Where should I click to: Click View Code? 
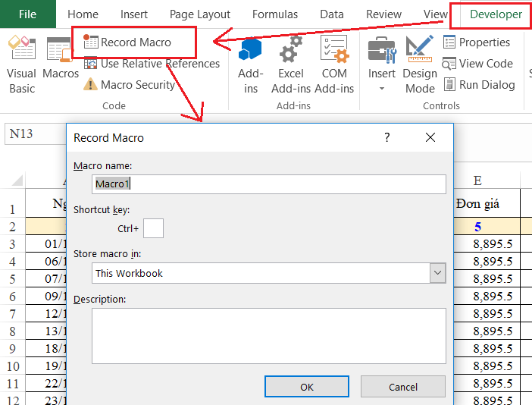point(477,64)
